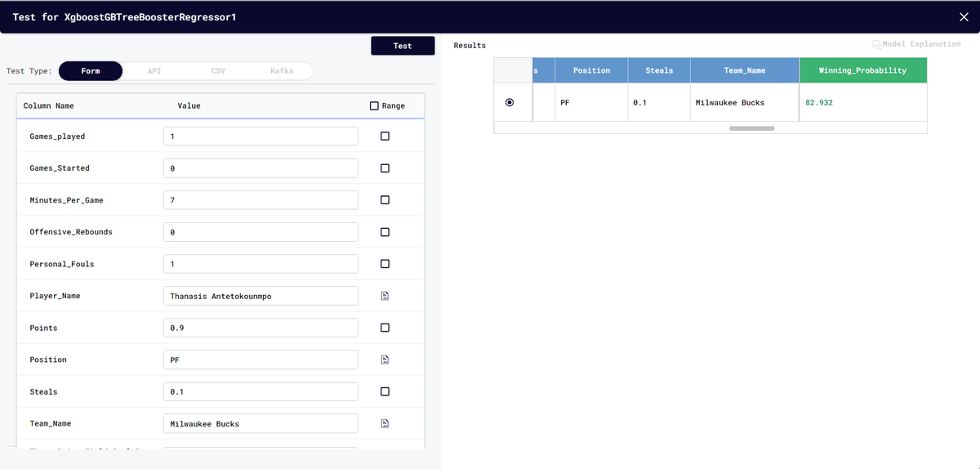Click the Test button

tap(403, 46)
